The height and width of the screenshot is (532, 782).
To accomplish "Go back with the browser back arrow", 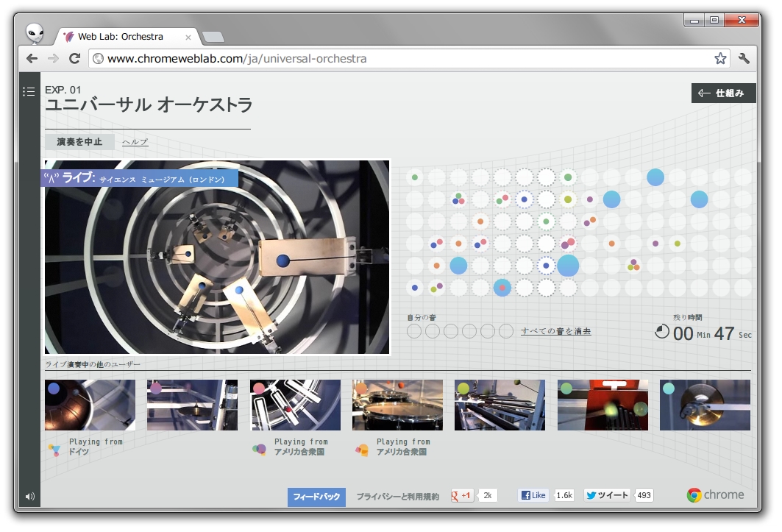I will [32, 58].
